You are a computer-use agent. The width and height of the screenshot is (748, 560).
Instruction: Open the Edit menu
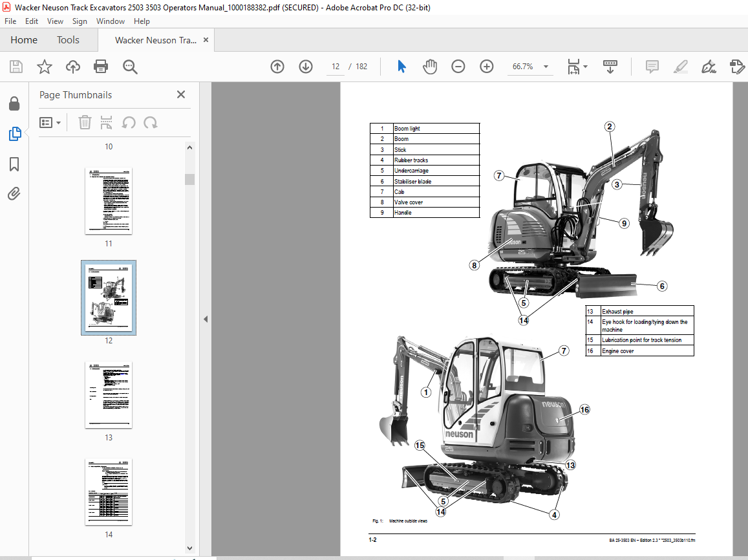click(32, 21)
